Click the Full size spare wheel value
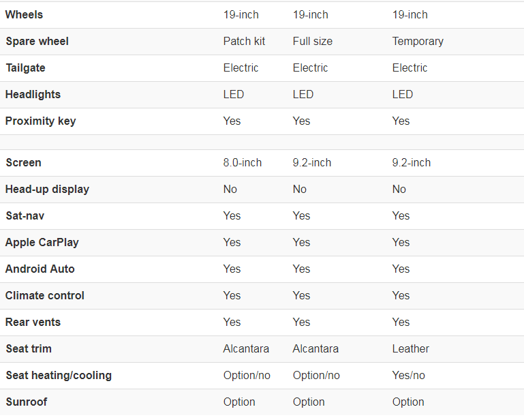The height and width of the screenshot is (420, 524). coord(313,41)
